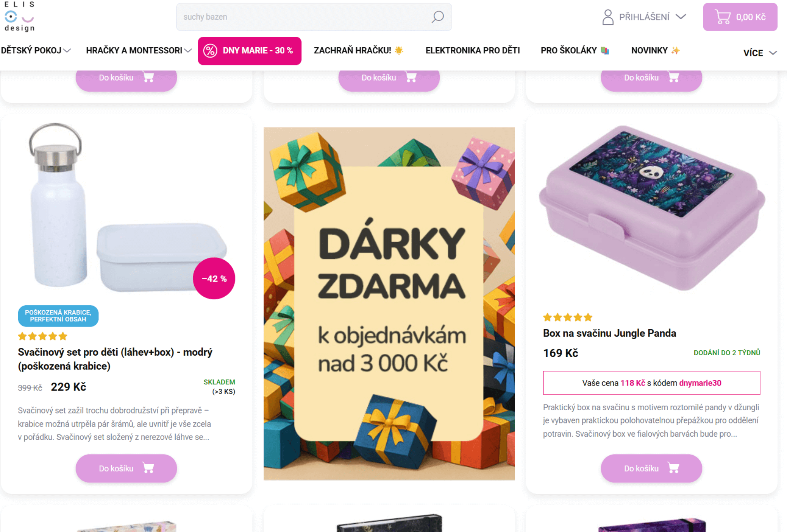Click the user account icon

point(608,17)
